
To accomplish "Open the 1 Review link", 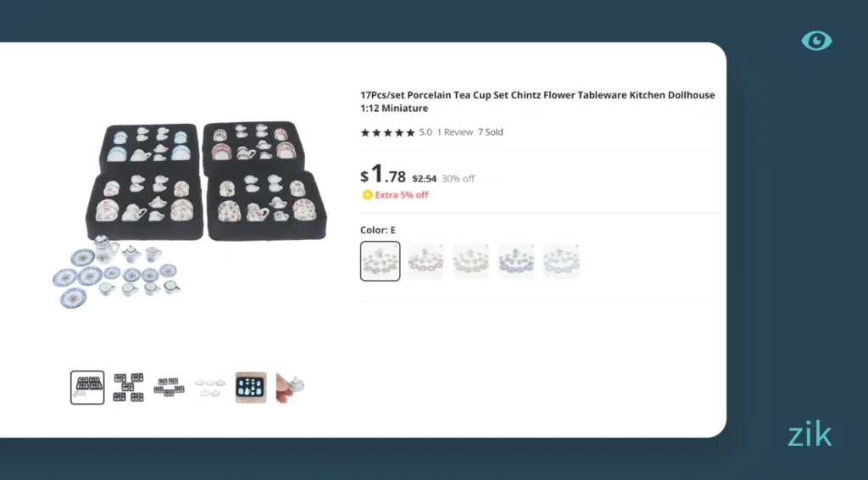I will click(x=455, y=132).
